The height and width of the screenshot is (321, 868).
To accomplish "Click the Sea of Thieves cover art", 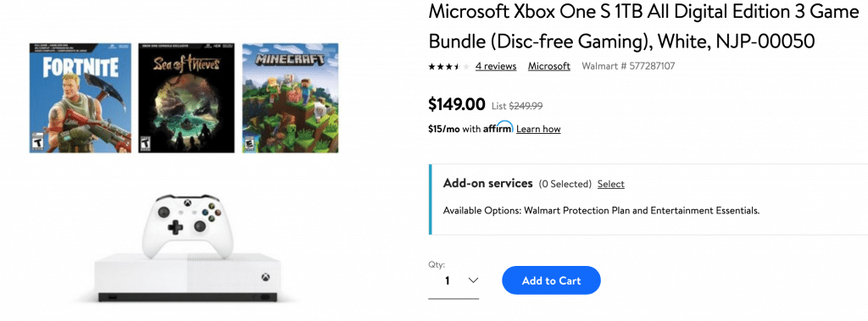I will pyautogui.click(x=186, y=97).
